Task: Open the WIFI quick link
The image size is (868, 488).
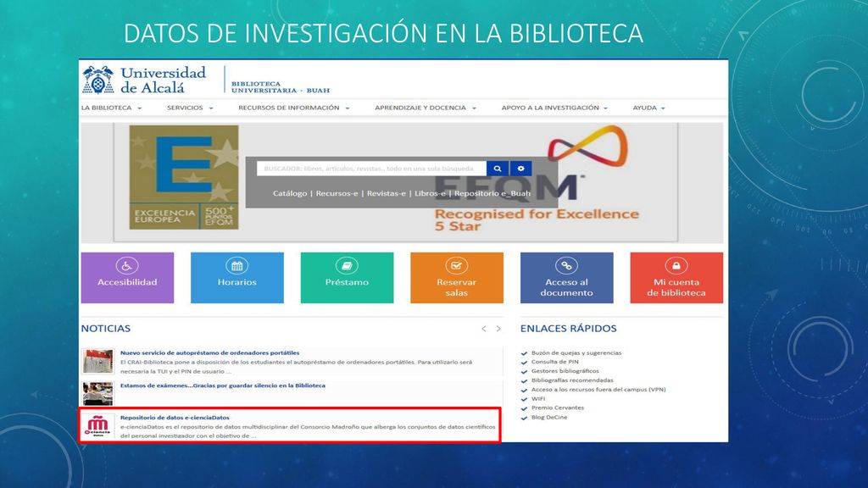Action: (x=538, y=399)
